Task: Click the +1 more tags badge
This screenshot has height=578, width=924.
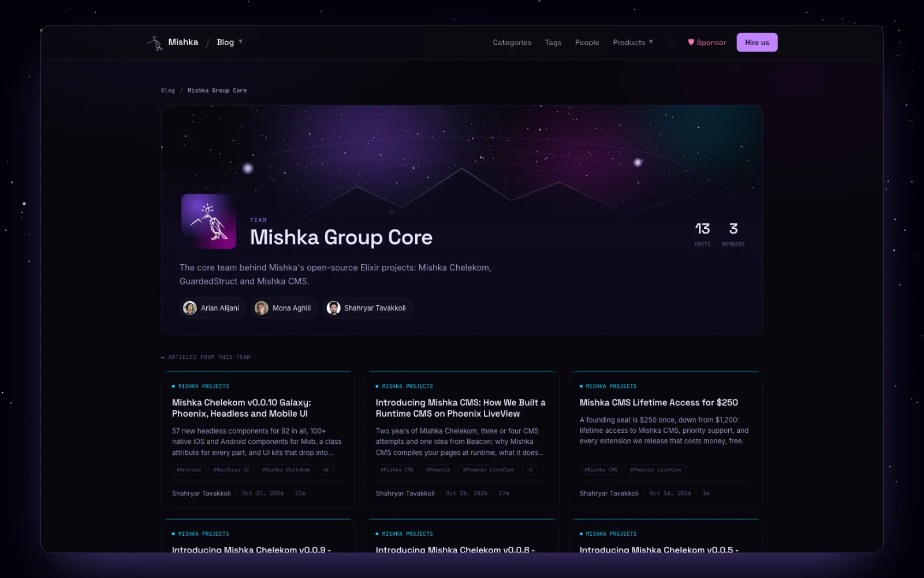Action: (530, 470)
